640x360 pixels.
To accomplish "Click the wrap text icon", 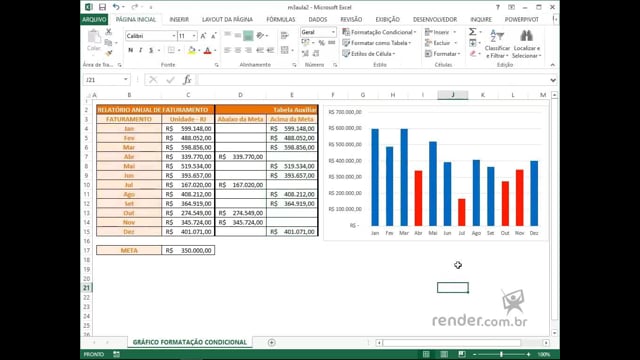I will [284, 36].
